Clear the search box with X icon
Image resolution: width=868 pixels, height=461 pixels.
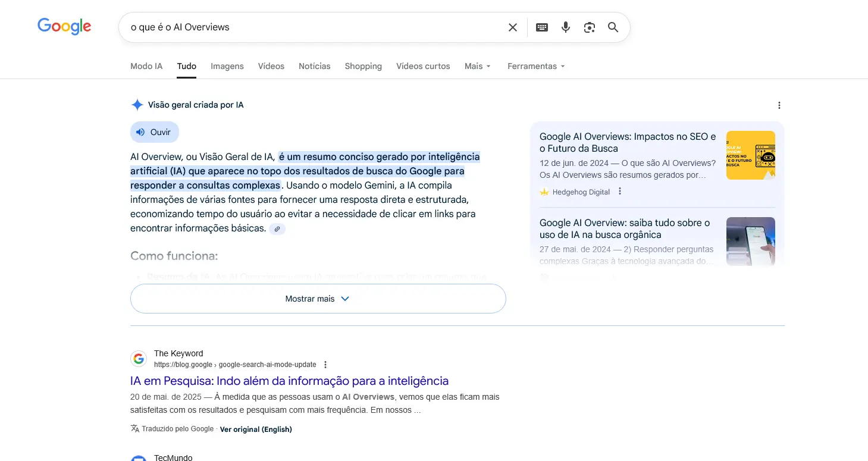[x=512, y=27]
